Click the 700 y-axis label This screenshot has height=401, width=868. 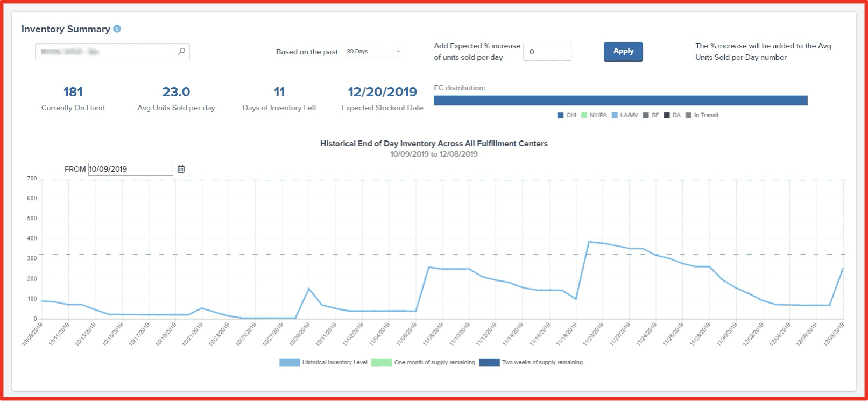pyautogui.click(x=32, y=178)
